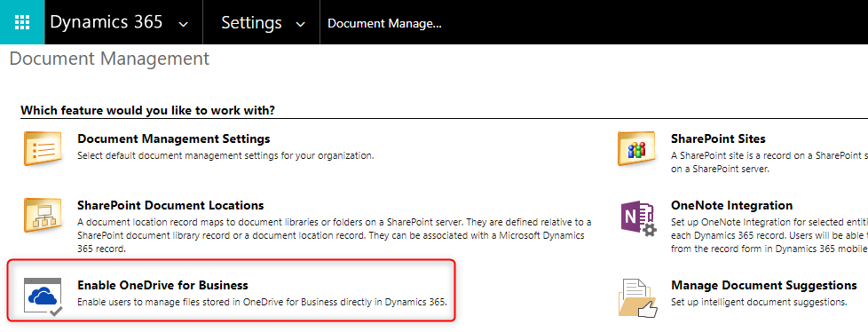868x332 pixels.
Task: Open the Settings navigation menu
Action: [251, 23]
